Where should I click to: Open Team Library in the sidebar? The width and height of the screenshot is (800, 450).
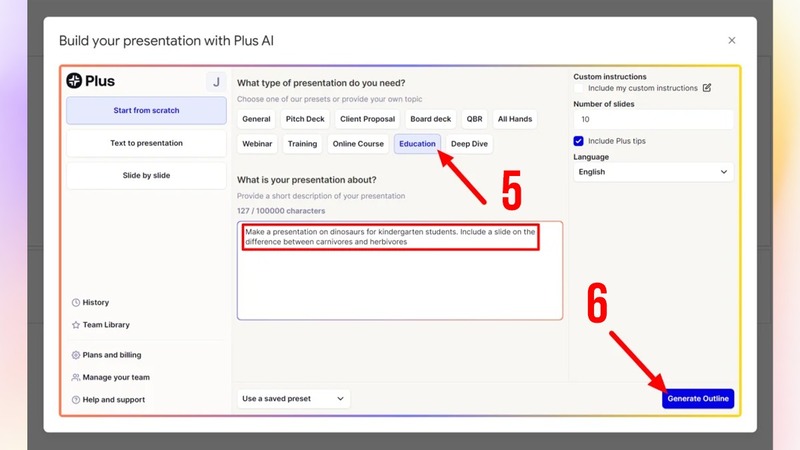click(106, 325)
